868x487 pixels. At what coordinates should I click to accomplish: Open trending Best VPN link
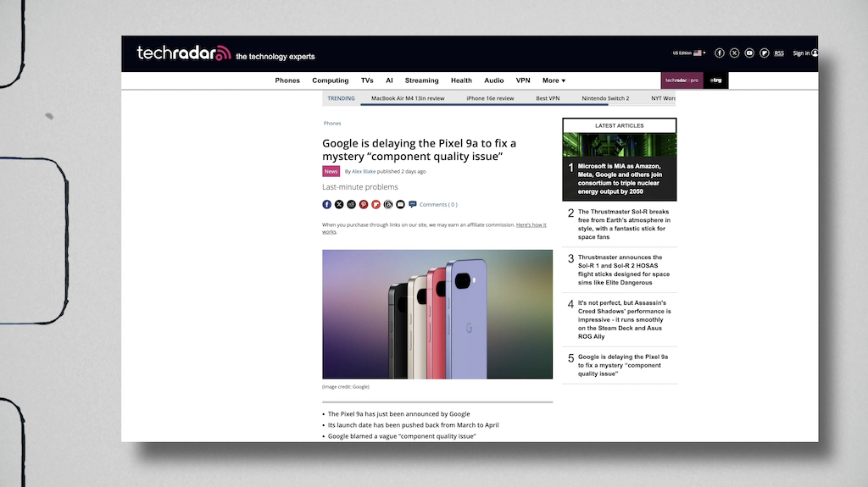(x=548, y=98)
